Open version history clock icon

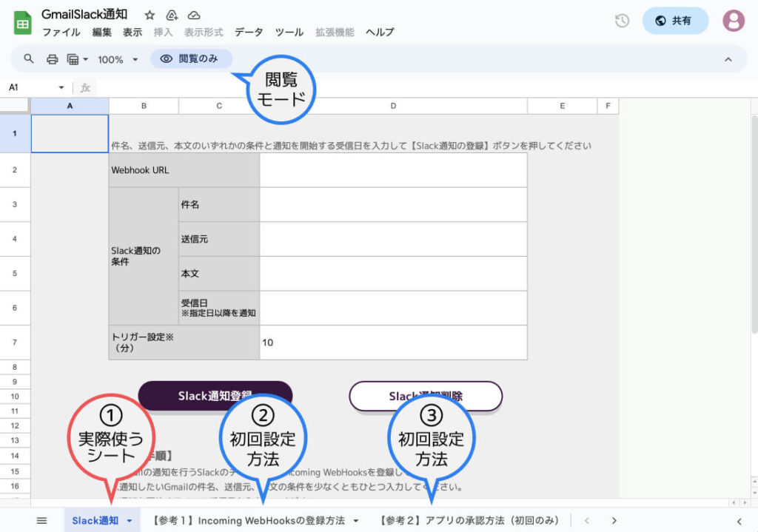[622, 21]
